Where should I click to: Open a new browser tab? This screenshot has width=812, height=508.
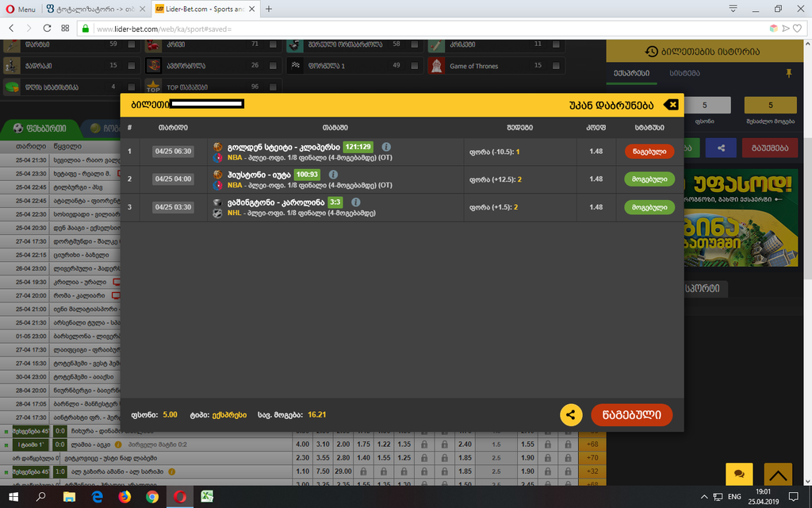[268, 9]
